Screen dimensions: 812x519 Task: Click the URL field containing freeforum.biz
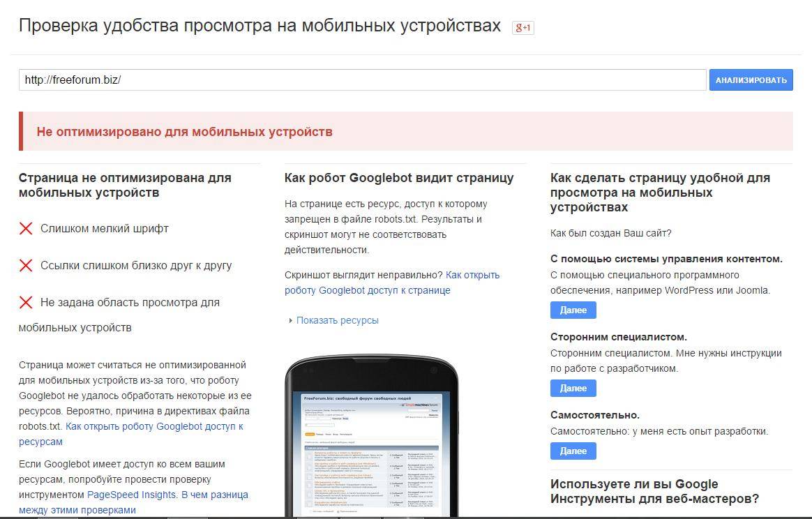coord(363,80)
